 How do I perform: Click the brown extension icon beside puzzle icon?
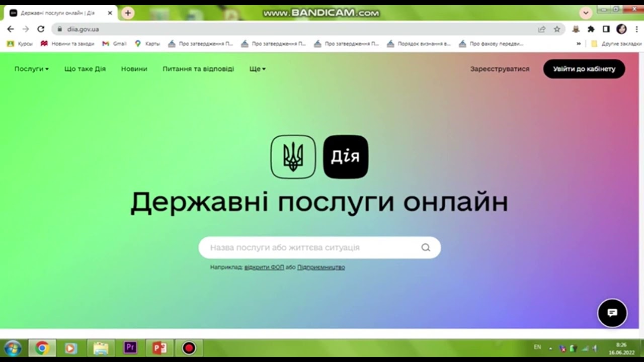576,29
